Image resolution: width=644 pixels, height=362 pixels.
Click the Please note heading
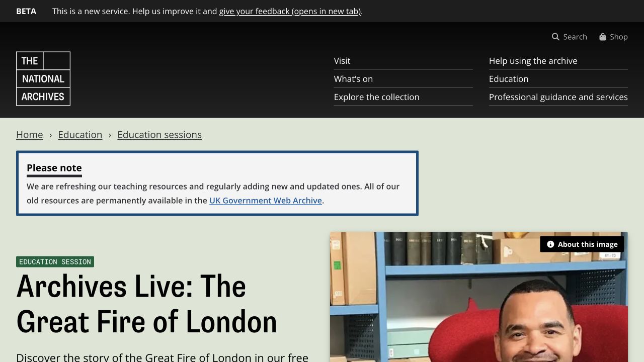[x=54, y=168]
